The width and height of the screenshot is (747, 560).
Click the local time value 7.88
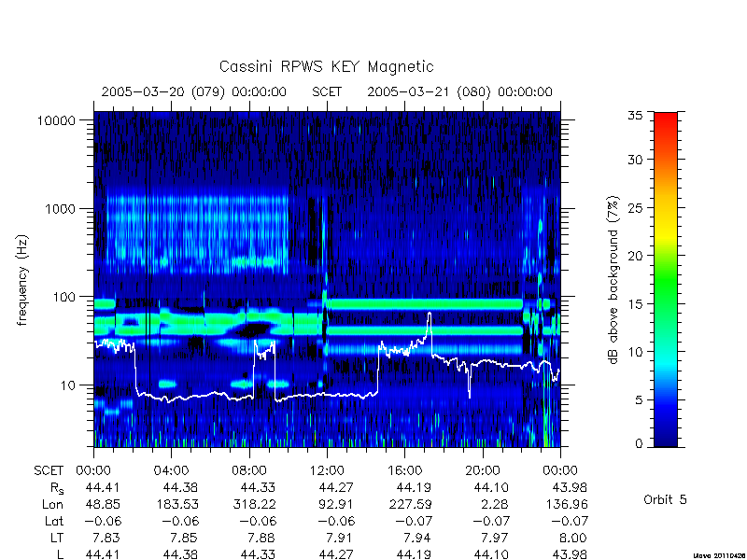coord(261,539)
